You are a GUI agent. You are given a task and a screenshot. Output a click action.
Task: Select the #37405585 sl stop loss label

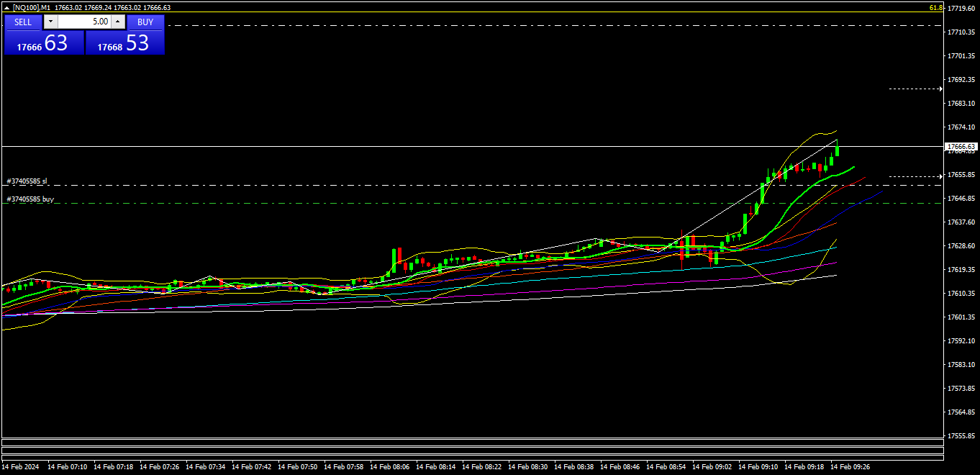(x=27, y=181)
